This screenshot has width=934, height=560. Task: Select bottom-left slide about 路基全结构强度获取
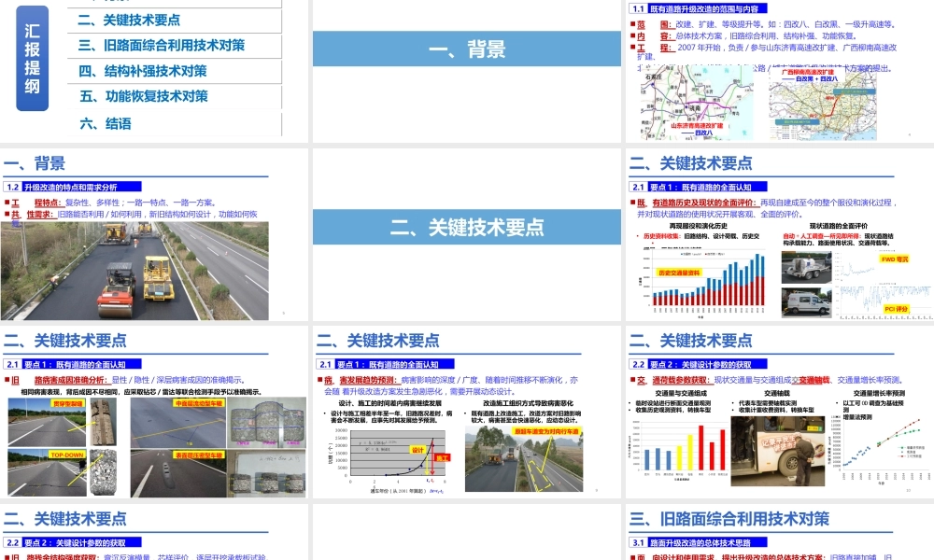point(154,531)
